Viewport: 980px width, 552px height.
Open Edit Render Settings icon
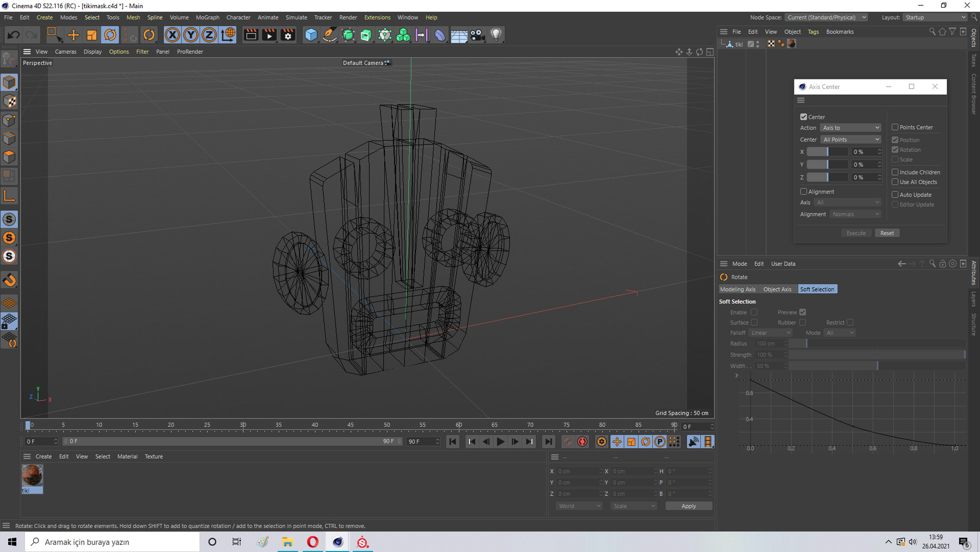click(x=288, y=35)
